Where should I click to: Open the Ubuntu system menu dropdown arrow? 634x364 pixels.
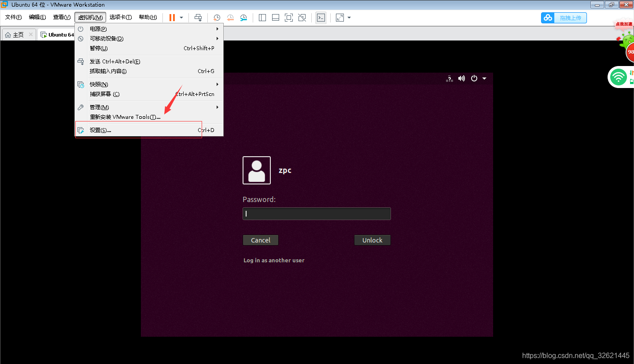pyautogui.click(x=484, y=79)
